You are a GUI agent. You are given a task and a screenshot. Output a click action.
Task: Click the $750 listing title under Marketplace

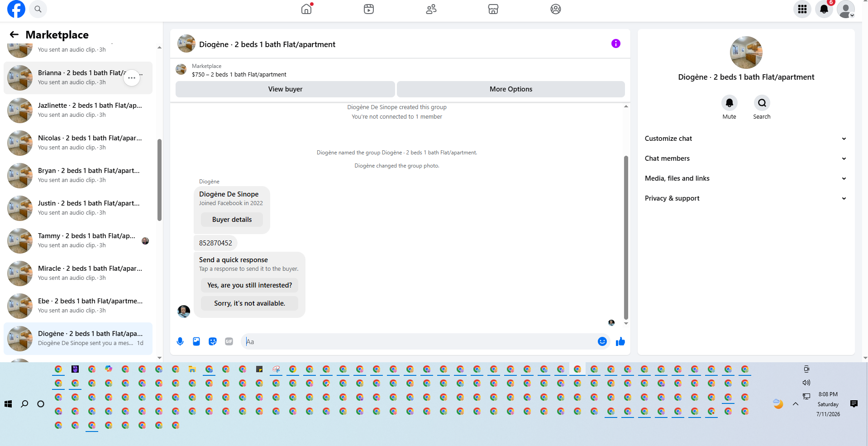[x=239, y=75]
